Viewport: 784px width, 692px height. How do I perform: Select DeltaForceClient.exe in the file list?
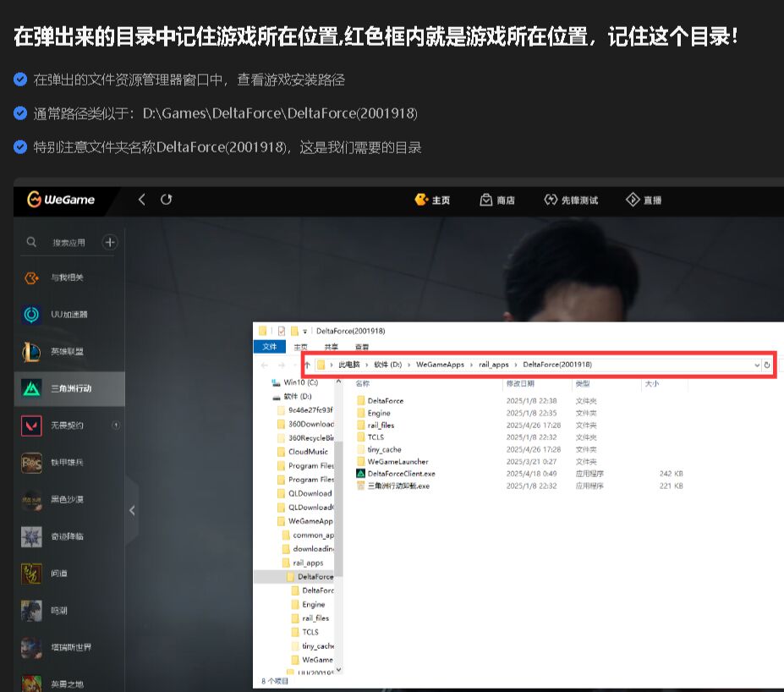396,474
